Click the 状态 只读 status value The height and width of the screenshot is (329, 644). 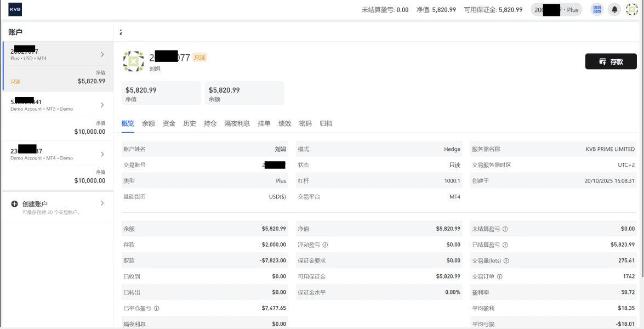(x=455, y=165)
